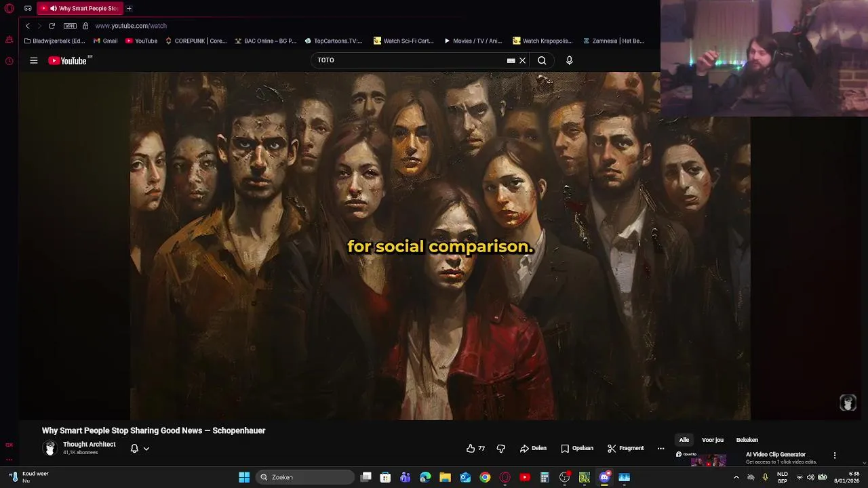
Task: Open Thought Architect channel name link
Action: (89, 445)
